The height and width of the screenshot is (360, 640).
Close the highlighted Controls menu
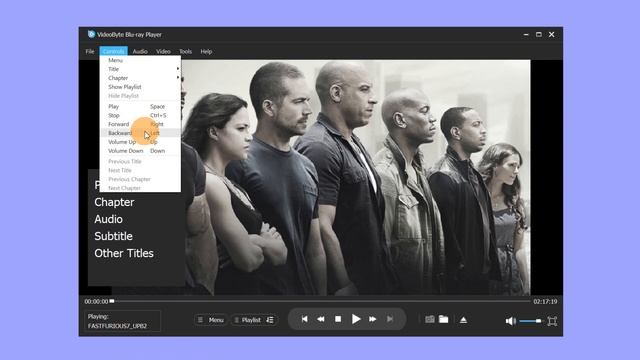click(113, 51)
